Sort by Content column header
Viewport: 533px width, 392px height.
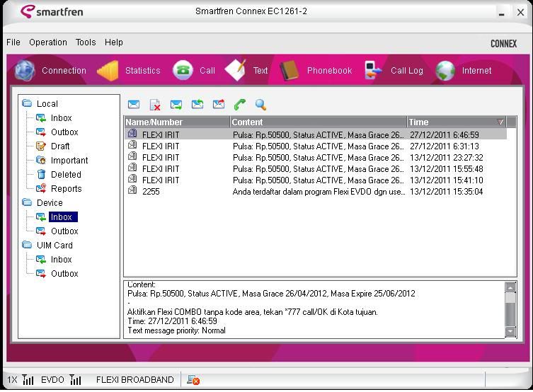click(x=319, y=122)
